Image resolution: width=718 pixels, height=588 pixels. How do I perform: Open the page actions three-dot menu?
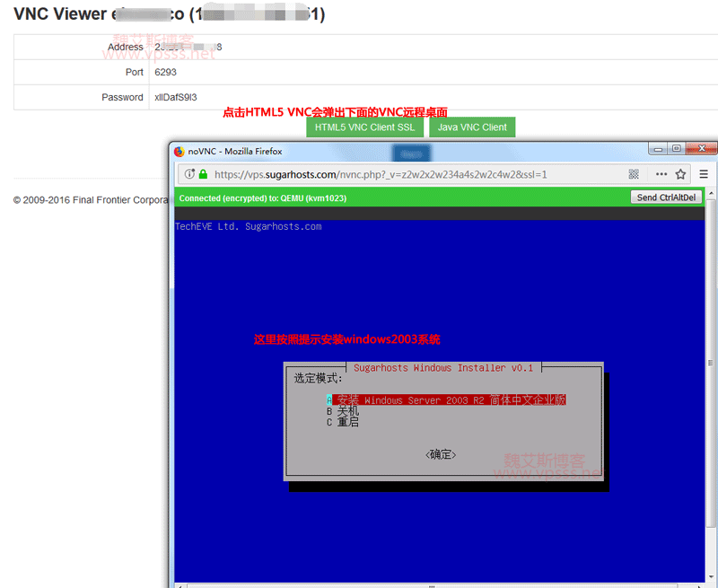tap(661, 174)
